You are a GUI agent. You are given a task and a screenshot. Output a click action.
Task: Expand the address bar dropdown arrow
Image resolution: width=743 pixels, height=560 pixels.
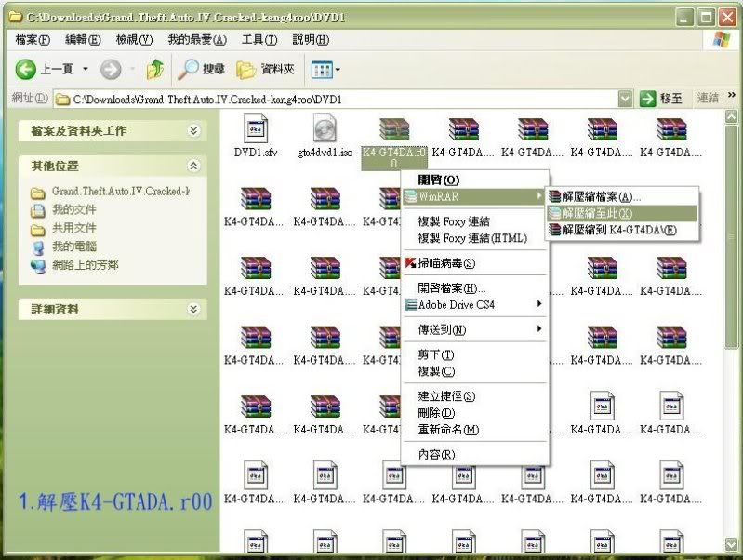pos(624,99)
